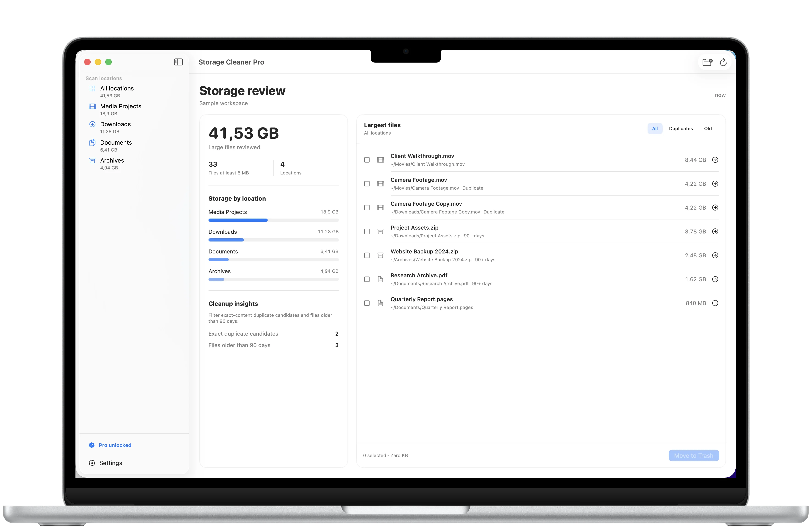Tick the Project Assets.zip checkbox

click(x=367, y=232)
